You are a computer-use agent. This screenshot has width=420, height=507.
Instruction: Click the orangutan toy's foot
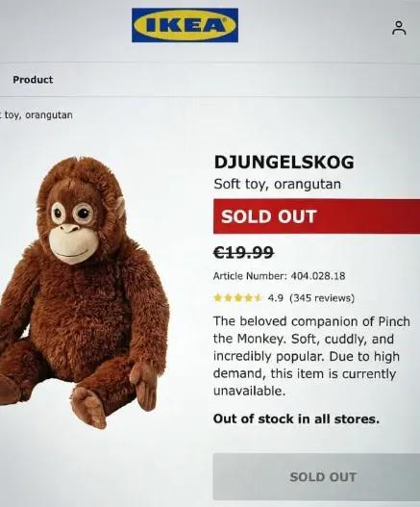point(89,407)
